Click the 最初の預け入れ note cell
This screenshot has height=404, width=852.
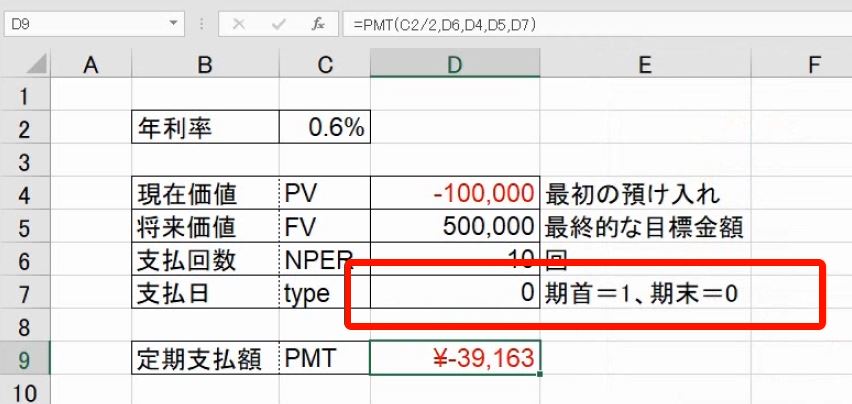pos(646,194)
